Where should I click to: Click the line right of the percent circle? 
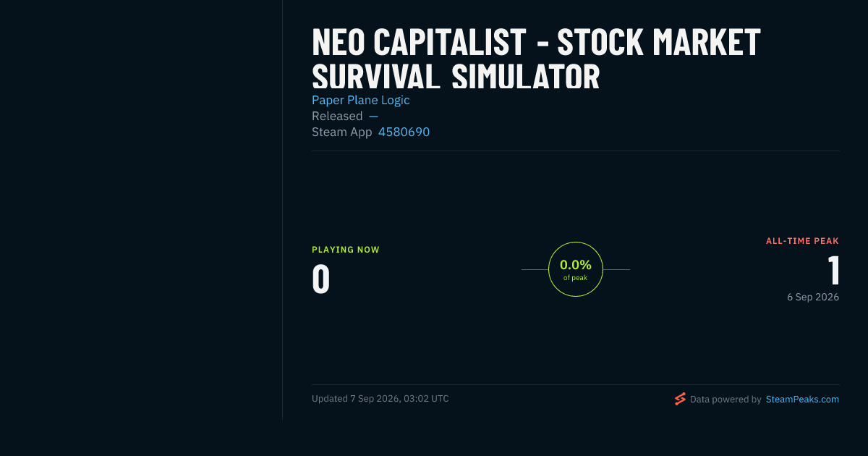tap(616, 269)
